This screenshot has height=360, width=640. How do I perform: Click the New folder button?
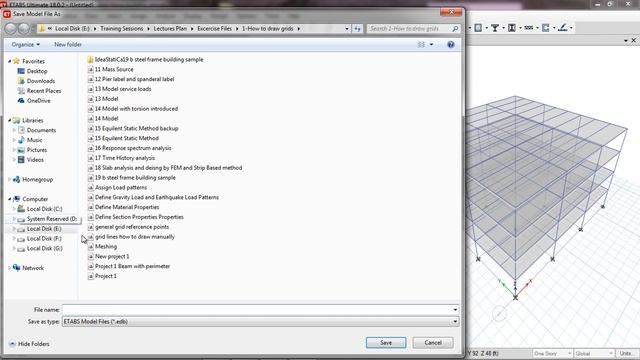click(x=68, y=44)
